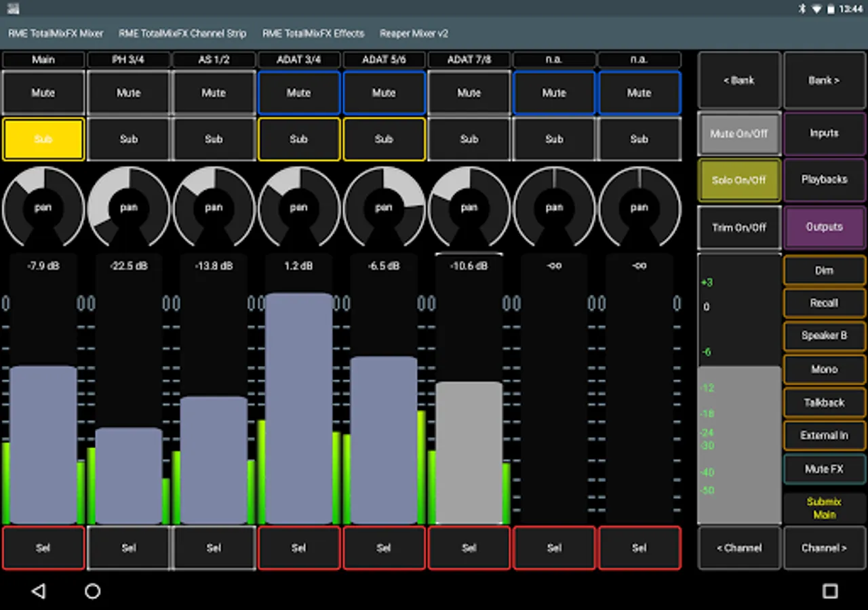This screenshot has height=610, width=868.
Task: Move to next channel with Channel >
Action: pos(824,548)
